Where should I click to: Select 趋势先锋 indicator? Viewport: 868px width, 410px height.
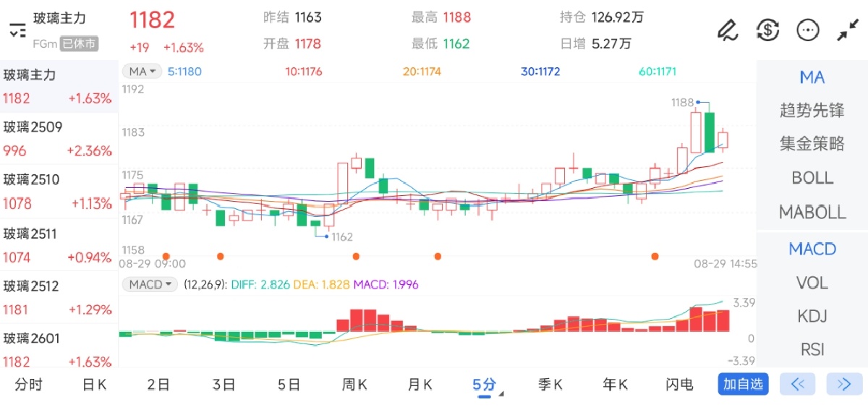click(x=812, y=111)
